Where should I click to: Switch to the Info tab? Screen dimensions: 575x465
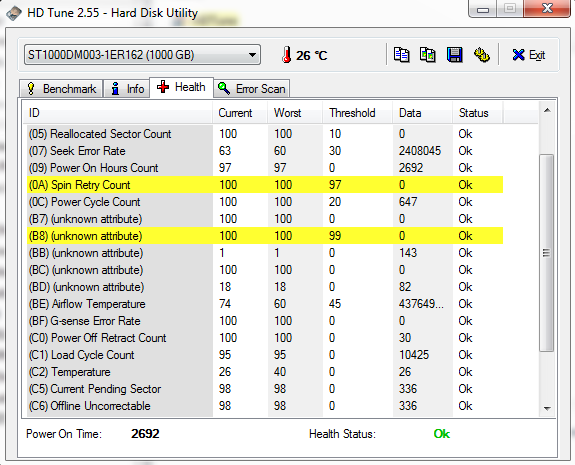tap(127, 89)
